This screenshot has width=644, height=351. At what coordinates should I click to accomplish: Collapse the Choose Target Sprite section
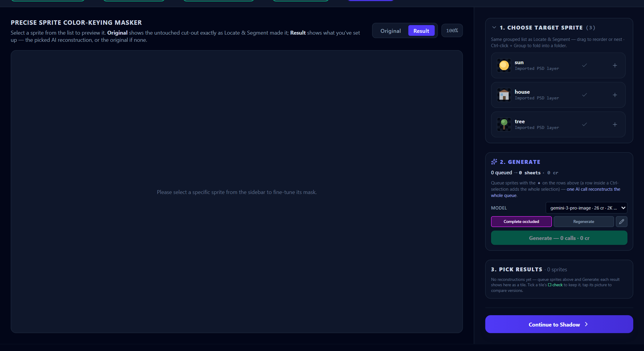pyautogui.click(x=494, y=27)
